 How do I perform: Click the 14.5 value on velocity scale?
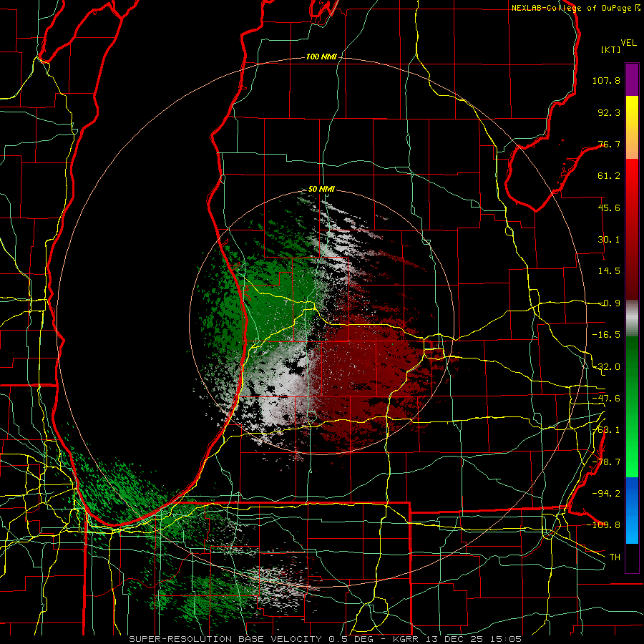click(609, 271)
